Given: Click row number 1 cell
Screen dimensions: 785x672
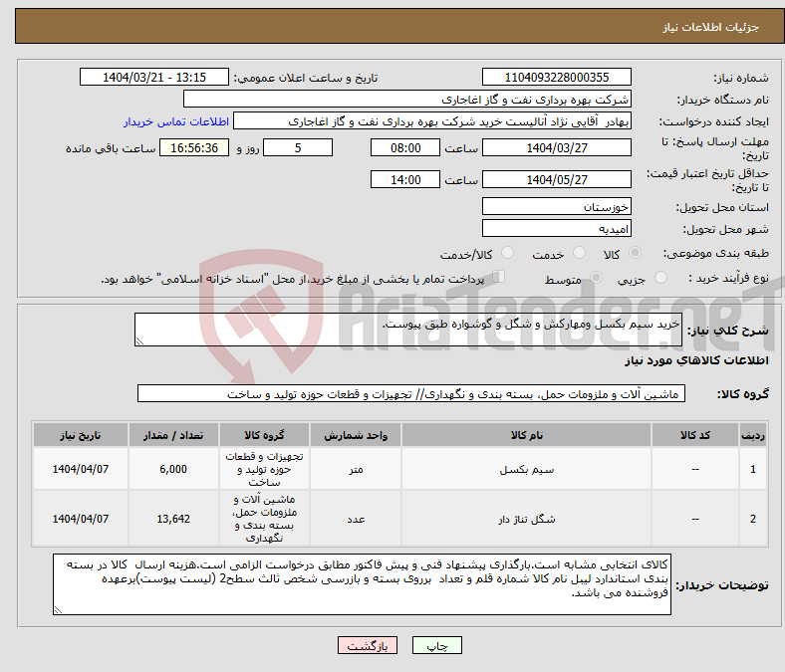Looking at the screenshot, I should click(x=752, y=469).
